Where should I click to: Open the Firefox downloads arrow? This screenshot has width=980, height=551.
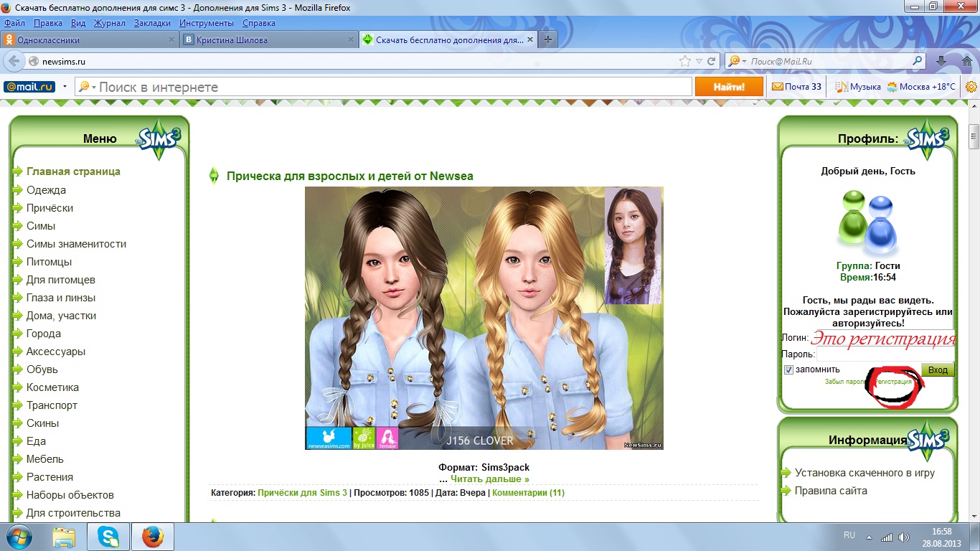click(941, 62)
